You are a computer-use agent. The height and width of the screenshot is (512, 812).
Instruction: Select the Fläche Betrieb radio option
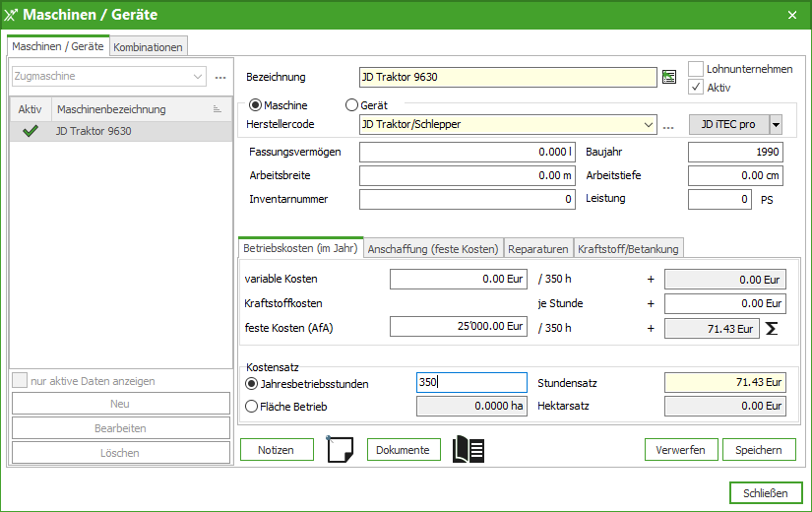[x=252, y=406]
